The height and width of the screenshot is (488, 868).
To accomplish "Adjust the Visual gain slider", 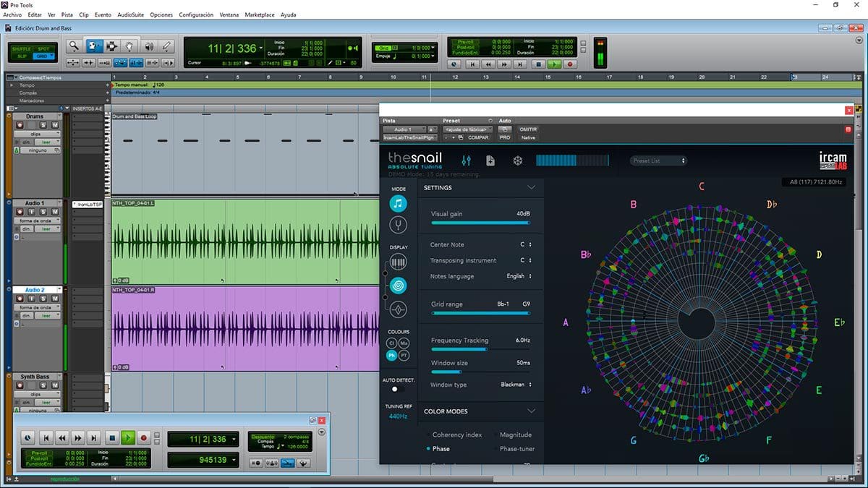I will [x=480, y=223].
